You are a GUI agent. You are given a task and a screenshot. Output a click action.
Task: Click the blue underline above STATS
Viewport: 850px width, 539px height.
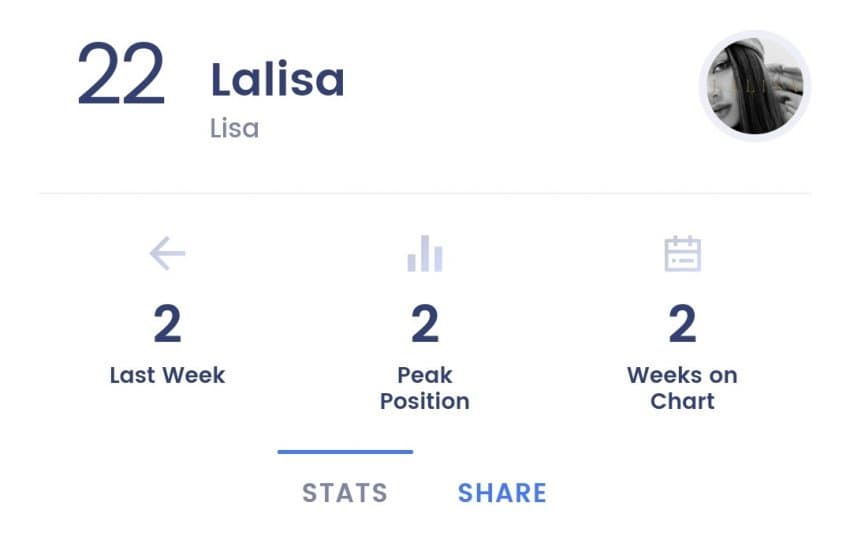pos(345,452)
